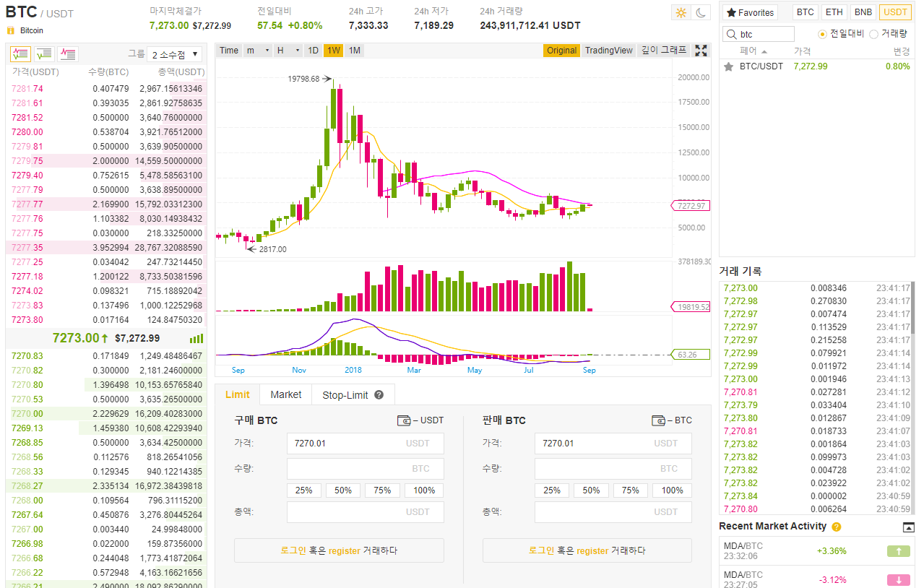Expand chart to fullscreen
The width and height of the screenshot is (924, 588).
(x=701, y=51)
